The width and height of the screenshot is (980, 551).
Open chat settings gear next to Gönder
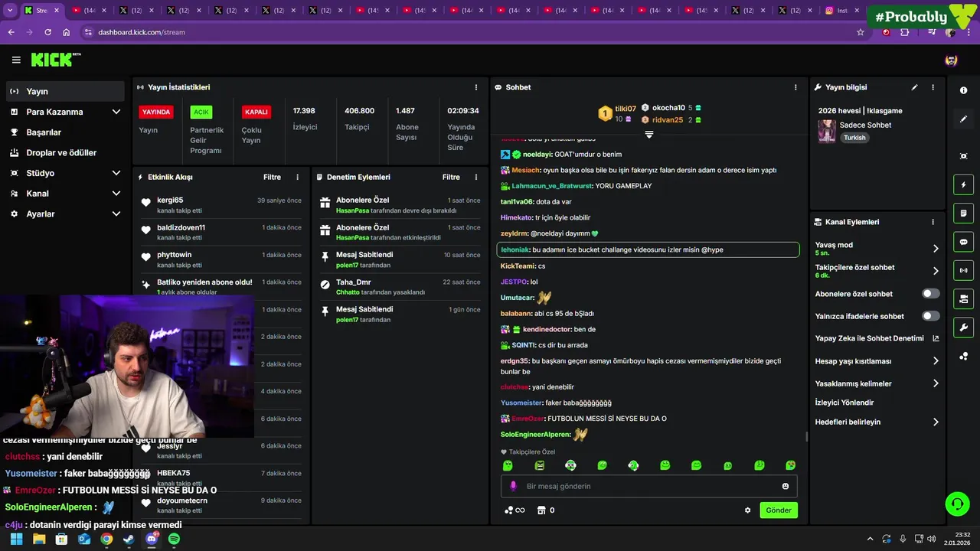pos(748,510)
